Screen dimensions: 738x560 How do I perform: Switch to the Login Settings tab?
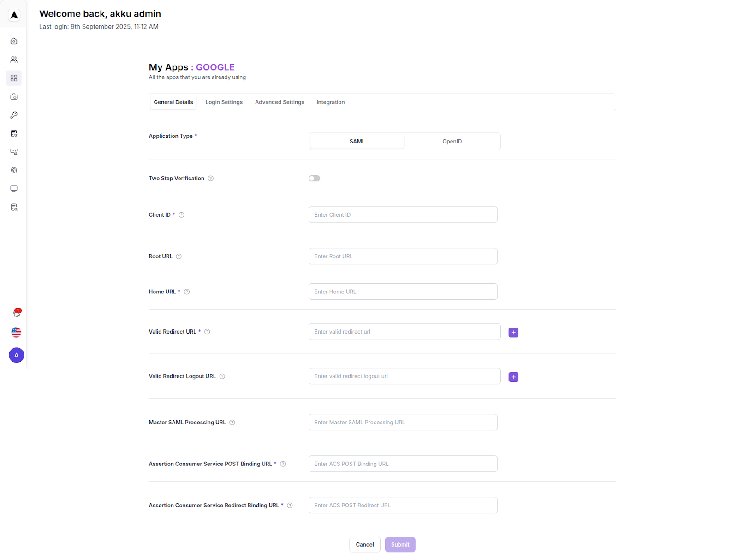(x=224, y=102)
